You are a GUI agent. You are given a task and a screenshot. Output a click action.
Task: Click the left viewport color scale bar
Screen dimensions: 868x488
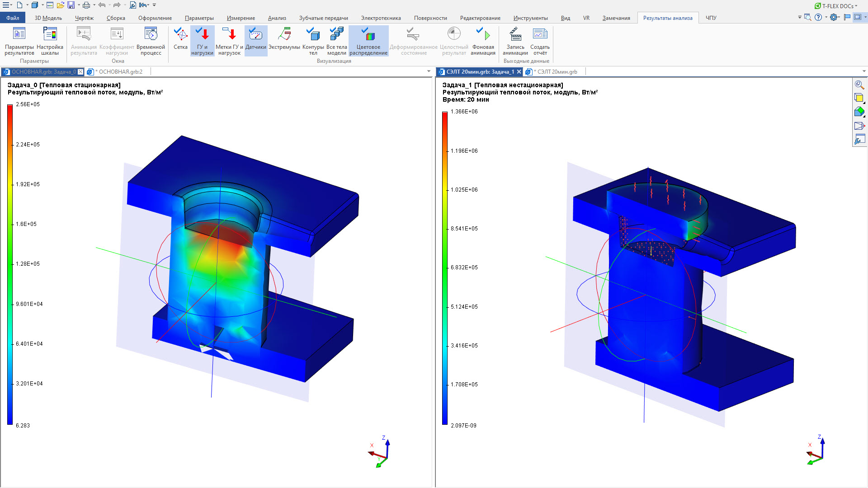[10, 264]
